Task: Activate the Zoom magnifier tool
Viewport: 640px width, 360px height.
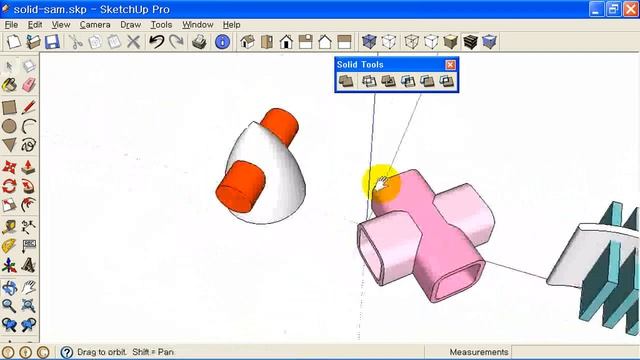Action: (9, 306)
